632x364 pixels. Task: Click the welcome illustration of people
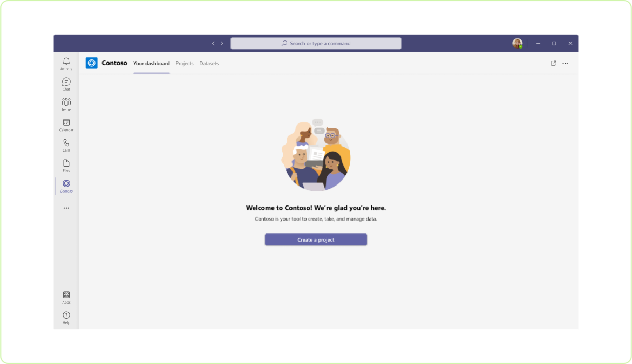point(316,155)
